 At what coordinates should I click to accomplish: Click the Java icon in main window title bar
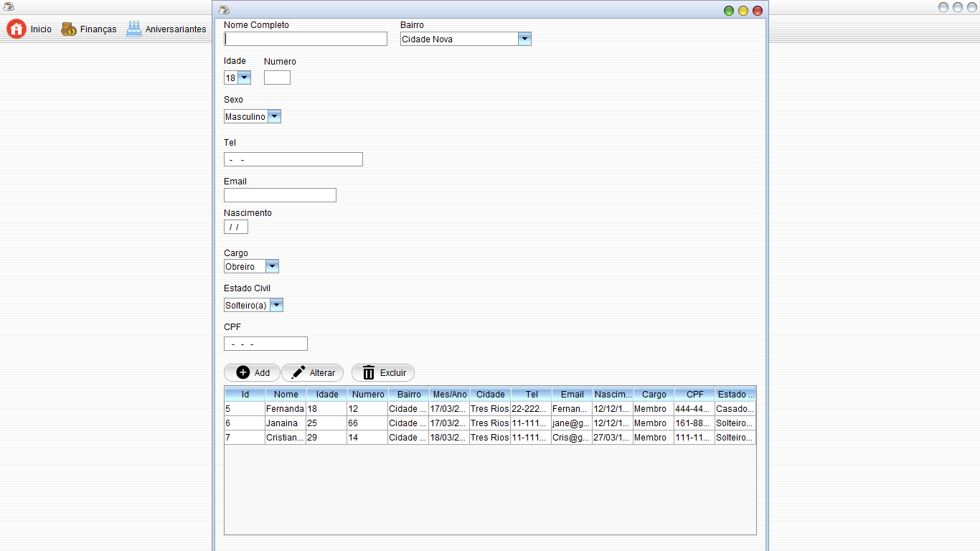coord(9,6)
